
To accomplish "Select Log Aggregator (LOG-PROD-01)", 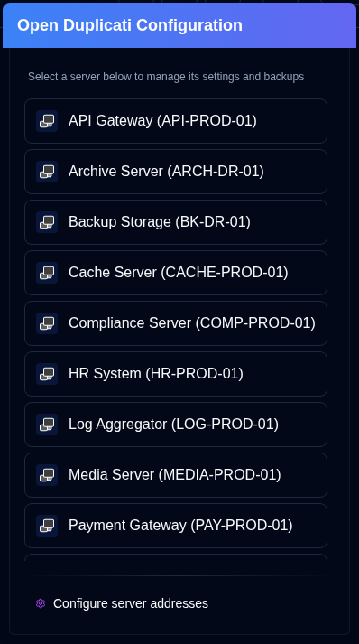I will click(176, 425).
